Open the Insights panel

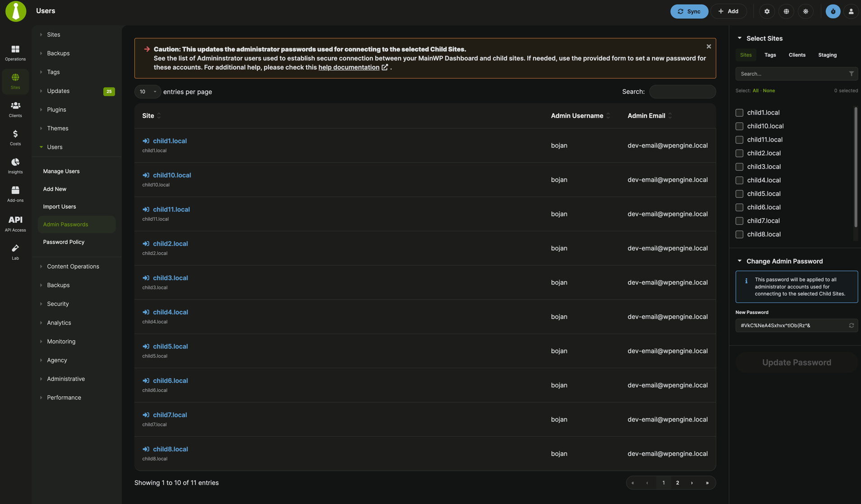tap(15, 165)
